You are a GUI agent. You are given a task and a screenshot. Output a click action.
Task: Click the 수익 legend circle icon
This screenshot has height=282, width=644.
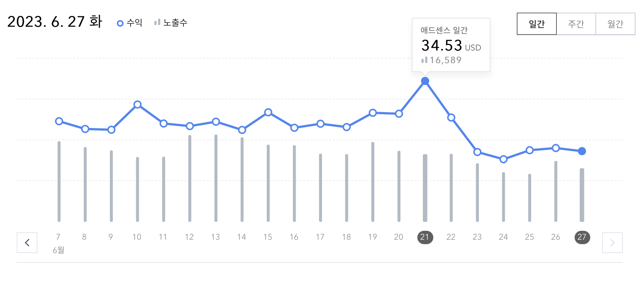pyautogui.click(x=120, y=23)
